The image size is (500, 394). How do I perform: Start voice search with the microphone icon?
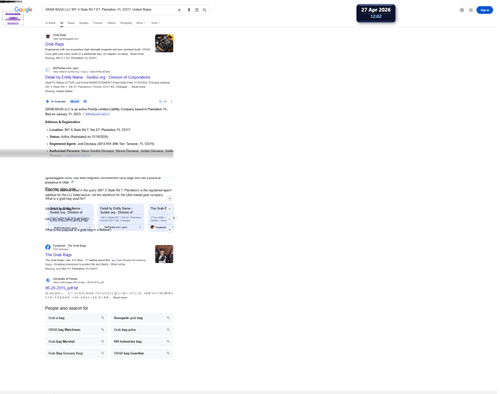click(189, 10)
